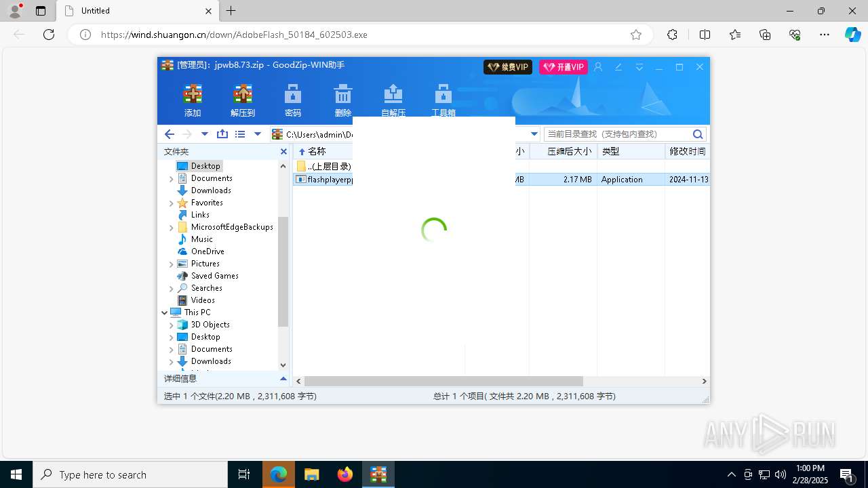Expand the Searches tree node
868x488 pixels.
pos(171,288)
